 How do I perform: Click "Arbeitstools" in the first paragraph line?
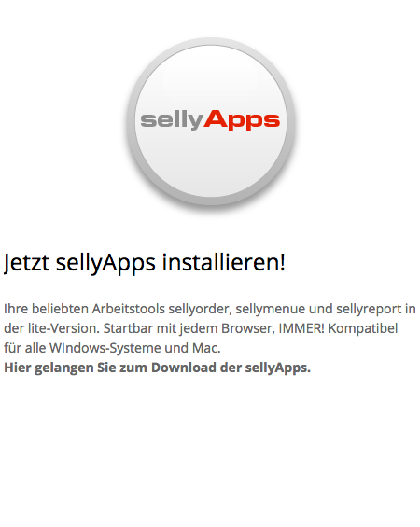pyautogui.click(x=129, y=309)
